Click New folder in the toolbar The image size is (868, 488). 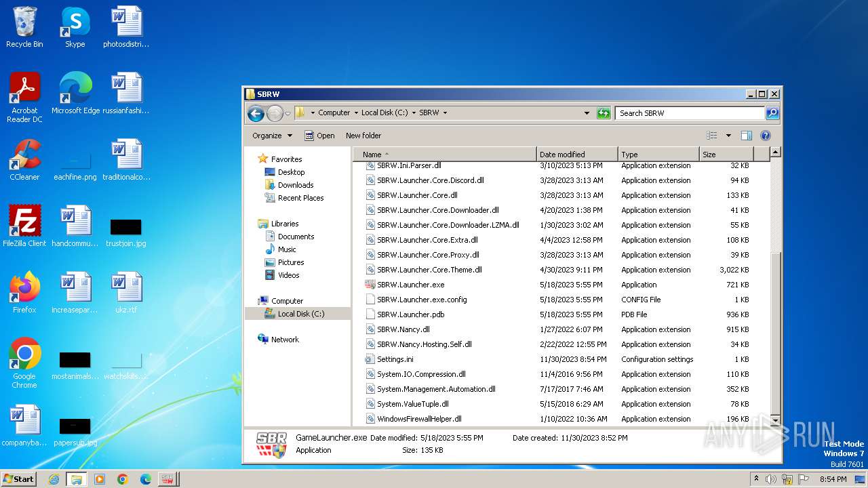(x=363, y=136)
